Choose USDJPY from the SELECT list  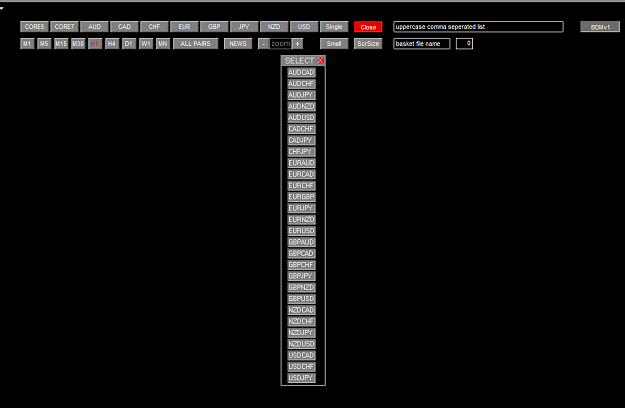click(x=301, y=378)
